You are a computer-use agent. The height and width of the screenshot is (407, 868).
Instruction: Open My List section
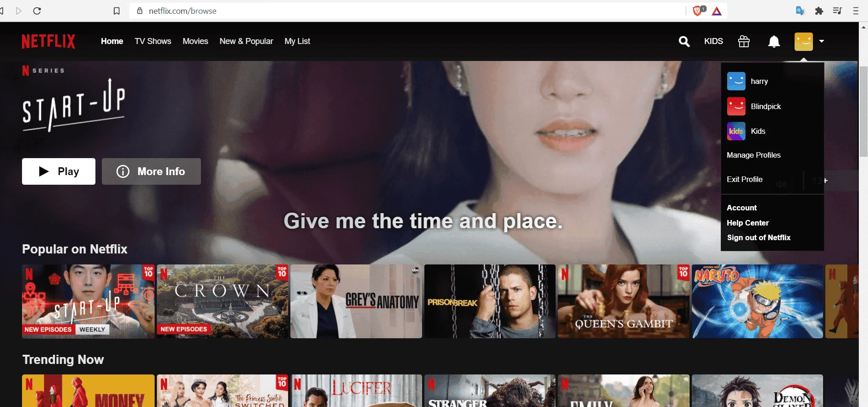click(297, 41)
